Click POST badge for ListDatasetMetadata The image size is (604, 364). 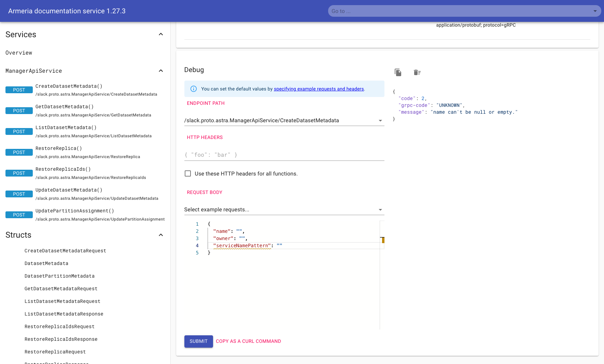coord(19,131)
